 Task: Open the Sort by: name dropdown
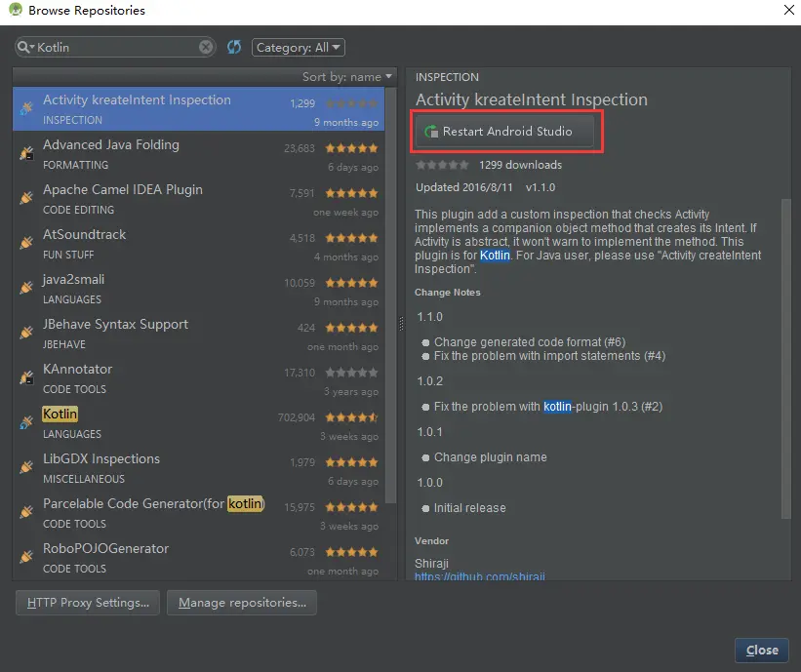347,77
